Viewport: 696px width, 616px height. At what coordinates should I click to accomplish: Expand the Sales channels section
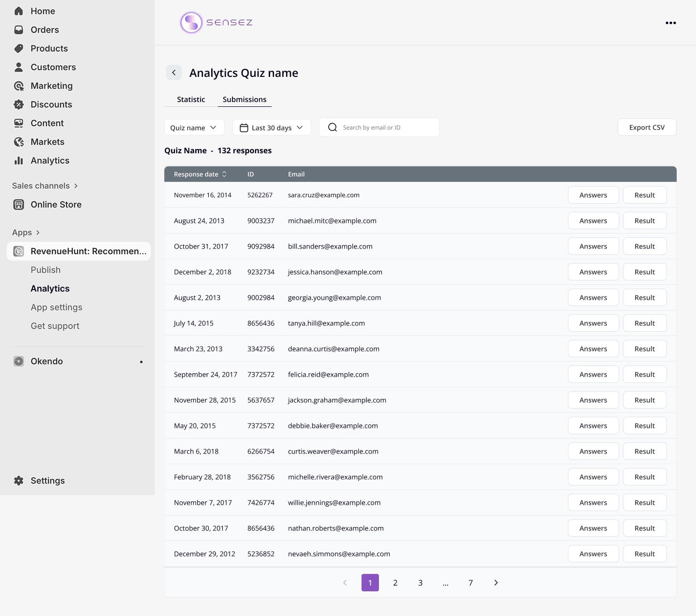coord(45,186)
